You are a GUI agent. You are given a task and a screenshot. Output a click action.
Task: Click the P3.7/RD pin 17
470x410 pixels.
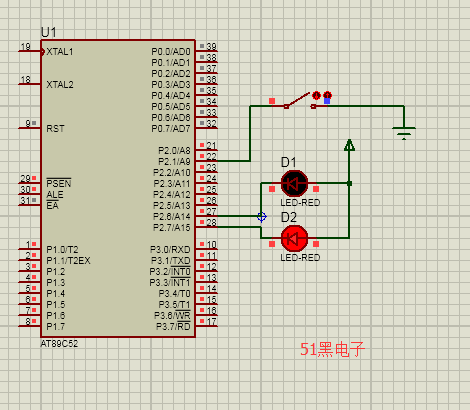point(206,325)
